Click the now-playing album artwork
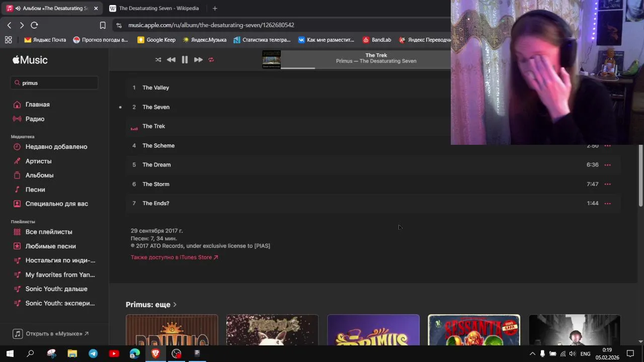Image resolution: width=644 pixels, height=362 pixels. coord(271,59)
